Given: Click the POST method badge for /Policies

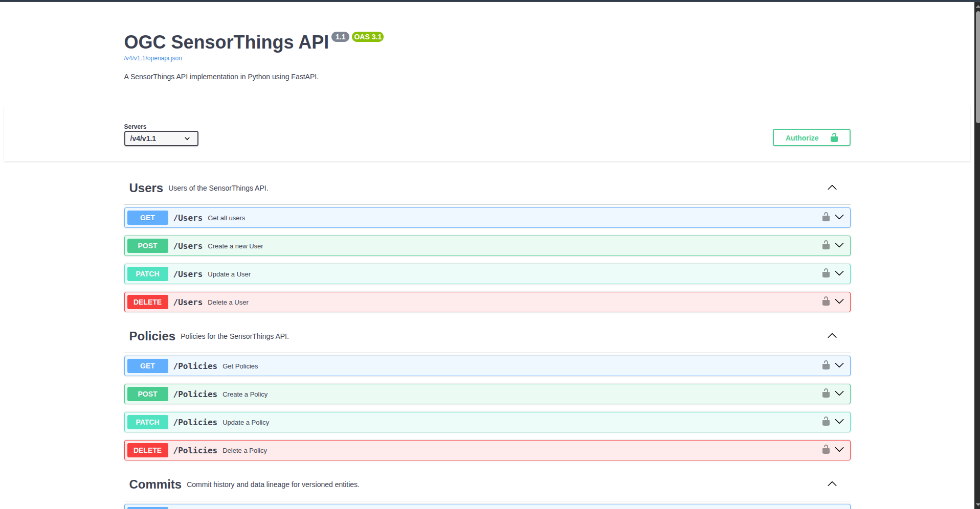Looking at the screenshot, I should point(147,394).
